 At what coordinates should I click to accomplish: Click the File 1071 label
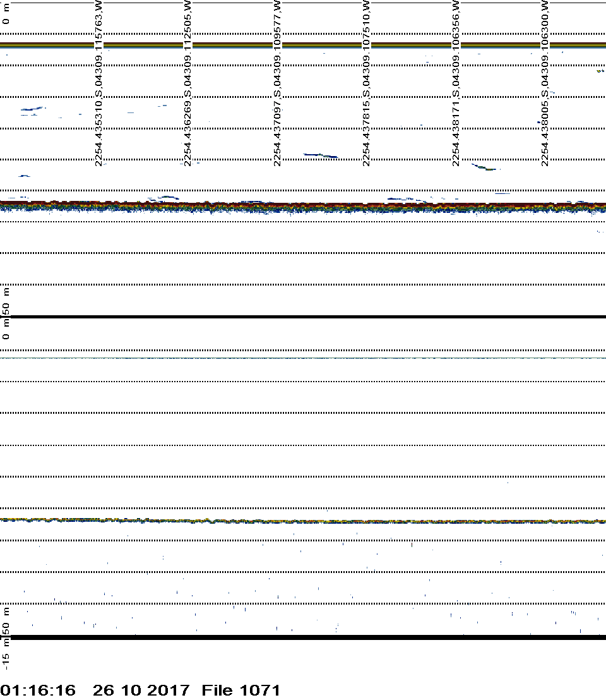point(241,690)
